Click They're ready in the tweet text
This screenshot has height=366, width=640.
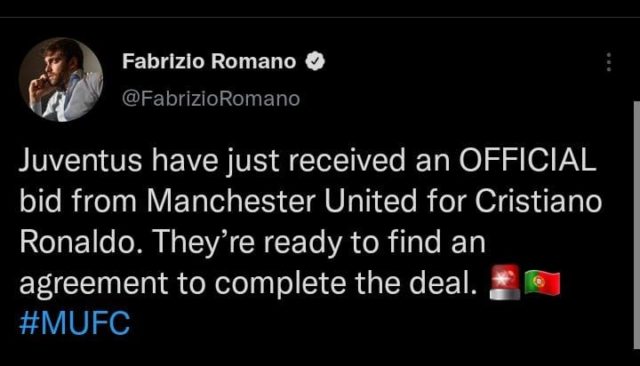[x=248, y=244]
